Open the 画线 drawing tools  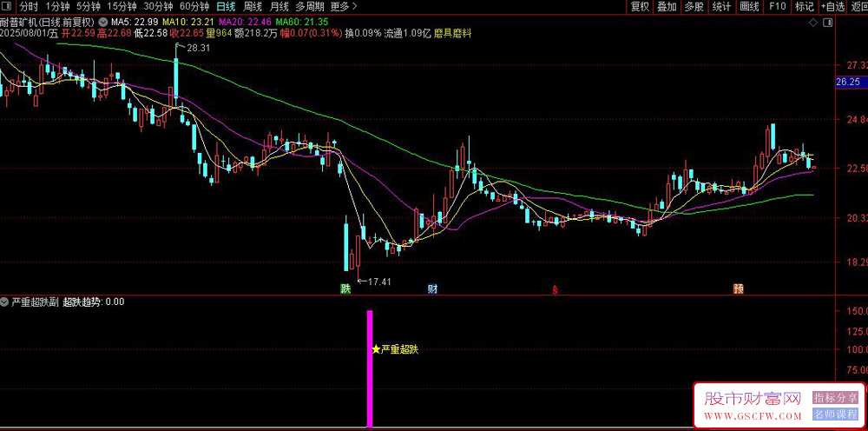pos(749,7)
